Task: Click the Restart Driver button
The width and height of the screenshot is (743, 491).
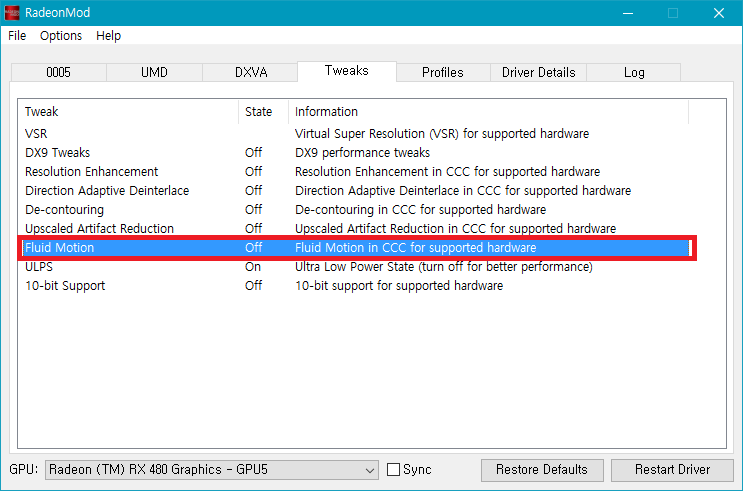Action: click(x=673, y=469)
